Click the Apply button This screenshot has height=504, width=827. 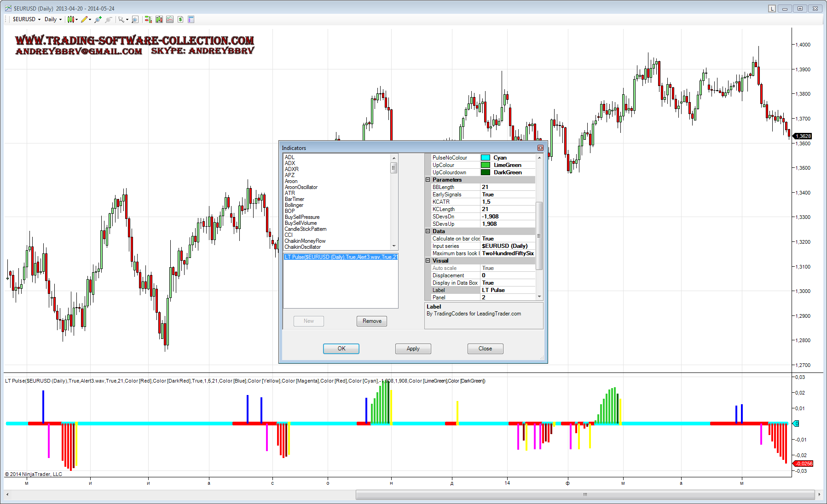coord(413,349)
